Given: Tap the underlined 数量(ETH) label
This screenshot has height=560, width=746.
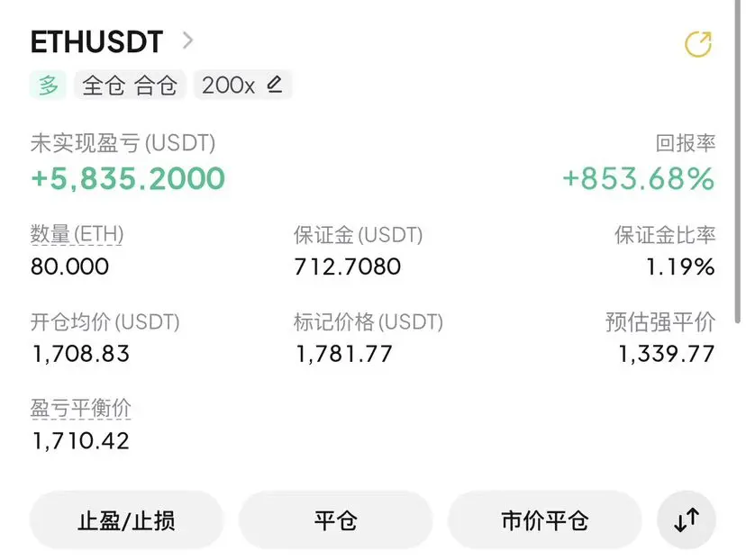Looking at the screenshot, I should coord(77,234).
